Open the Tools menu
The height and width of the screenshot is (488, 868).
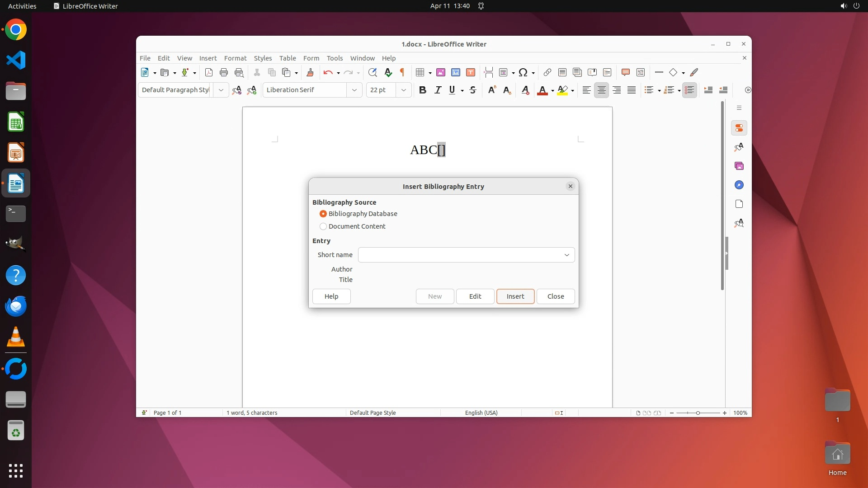tap(335, 58)
